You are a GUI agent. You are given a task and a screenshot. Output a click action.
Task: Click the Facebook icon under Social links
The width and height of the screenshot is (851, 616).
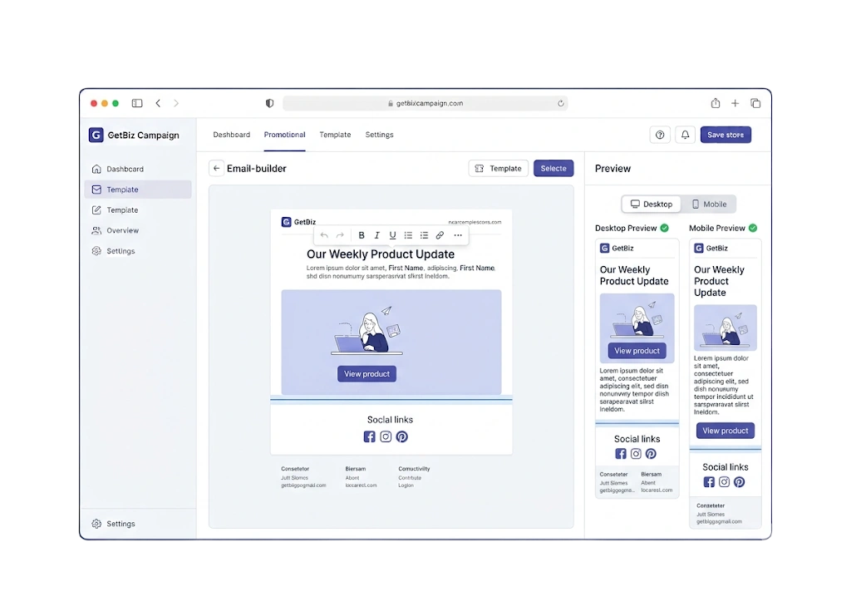[x=369, y=437]
